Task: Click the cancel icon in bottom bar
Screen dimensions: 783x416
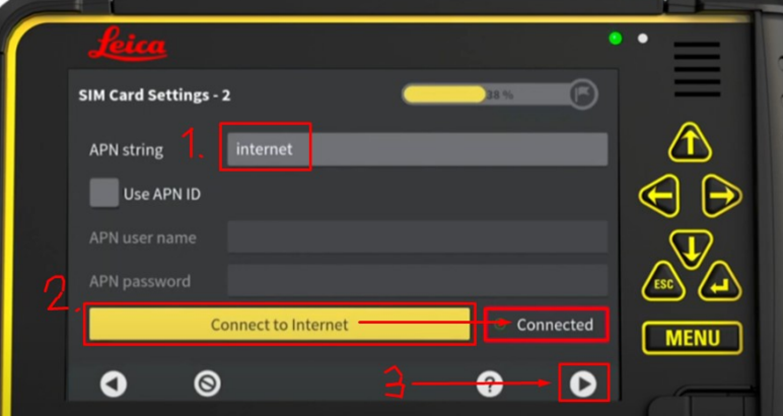Action: [x=207, y=384]
